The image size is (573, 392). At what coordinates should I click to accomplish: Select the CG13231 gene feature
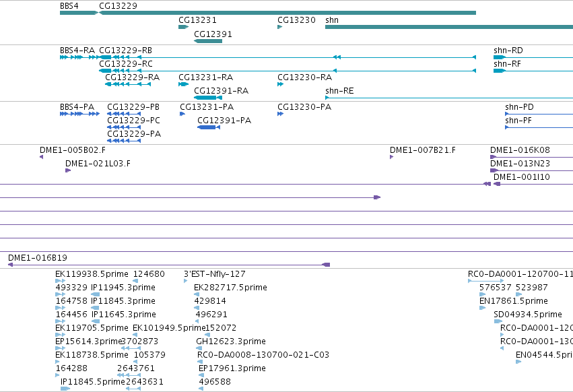(x=183, y=27)
